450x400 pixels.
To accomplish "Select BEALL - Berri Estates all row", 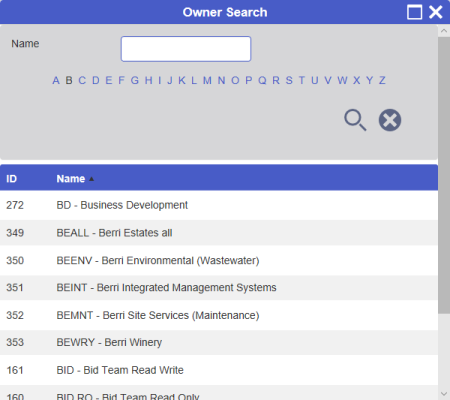I will pyautogui.click(x=219, y=233).
